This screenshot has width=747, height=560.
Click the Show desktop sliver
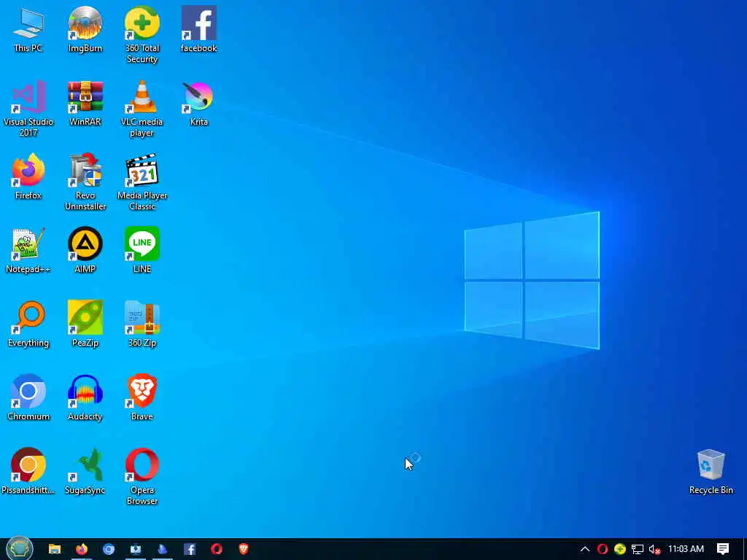[x=745, y=549]
